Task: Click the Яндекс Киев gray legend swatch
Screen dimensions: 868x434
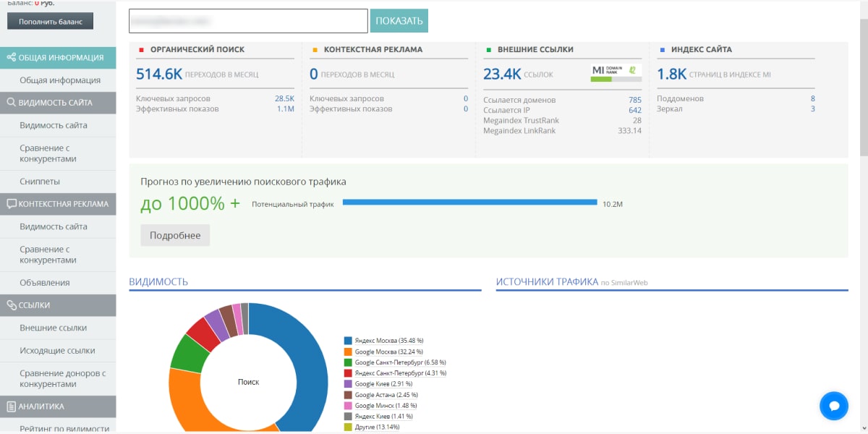Action: click(348, 417)
